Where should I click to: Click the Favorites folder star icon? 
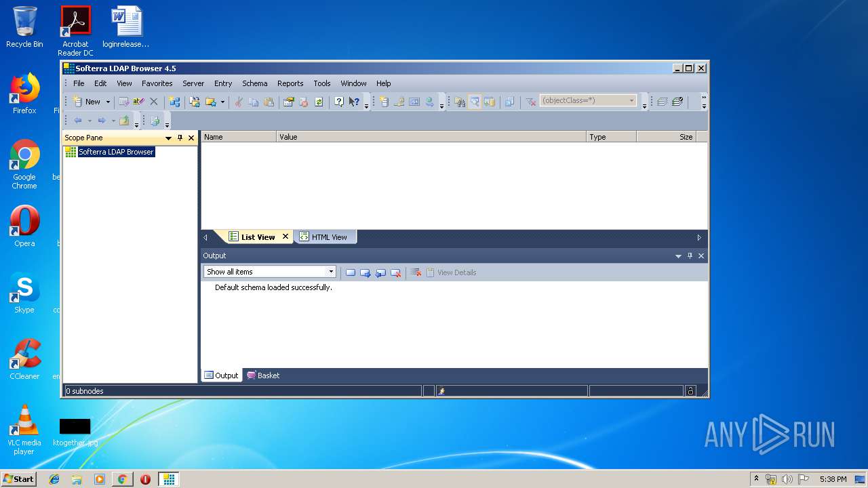pos(210,102)
